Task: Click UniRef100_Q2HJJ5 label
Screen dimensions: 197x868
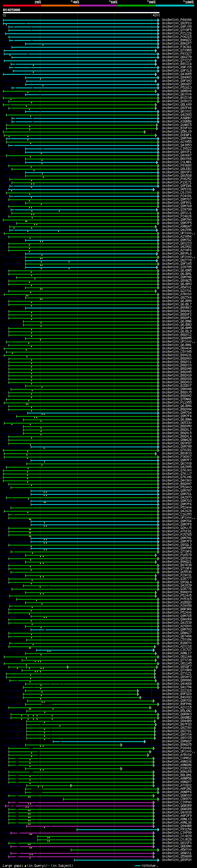Action: click(x=176, y=528)
